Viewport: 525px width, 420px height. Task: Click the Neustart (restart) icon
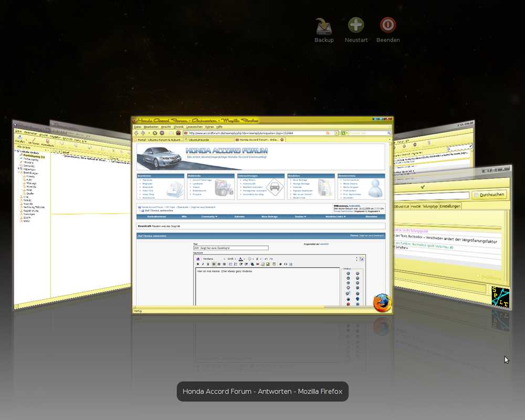pos(356,26)
